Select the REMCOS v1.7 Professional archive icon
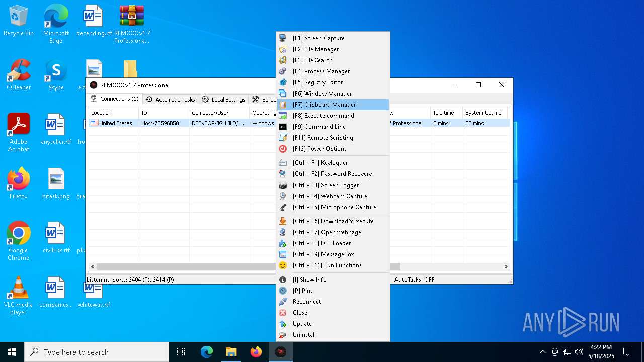Viewport: 644px width, 362px height. (132, 24)
